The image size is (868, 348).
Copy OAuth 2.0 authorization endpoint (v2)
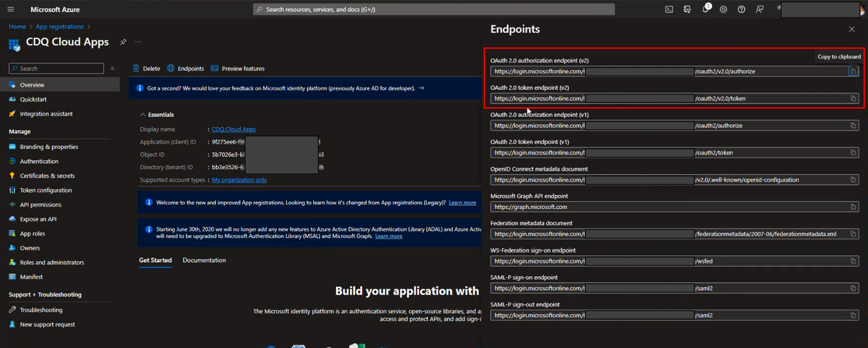coord(853,71)
